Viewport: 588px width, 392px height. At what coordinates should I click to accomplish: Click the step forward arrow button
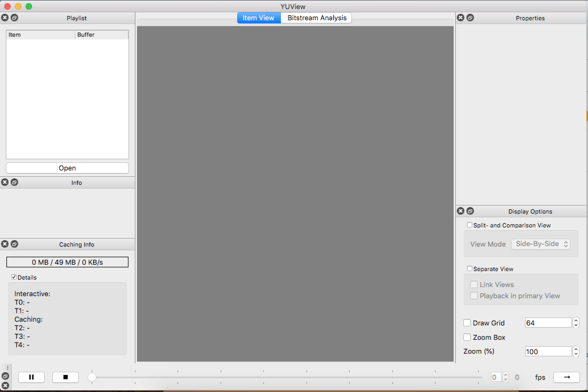tap(566, 377)
